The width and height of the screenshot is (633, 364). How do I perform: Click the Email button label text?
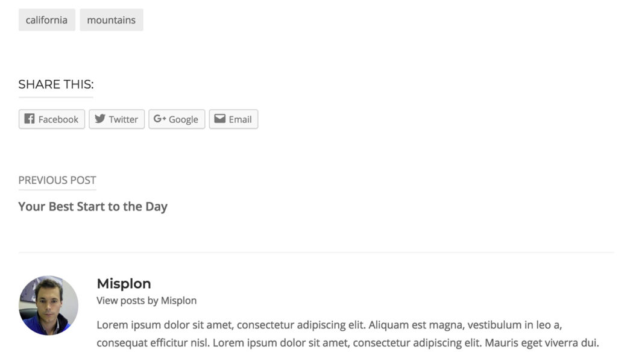pos(240,119)
